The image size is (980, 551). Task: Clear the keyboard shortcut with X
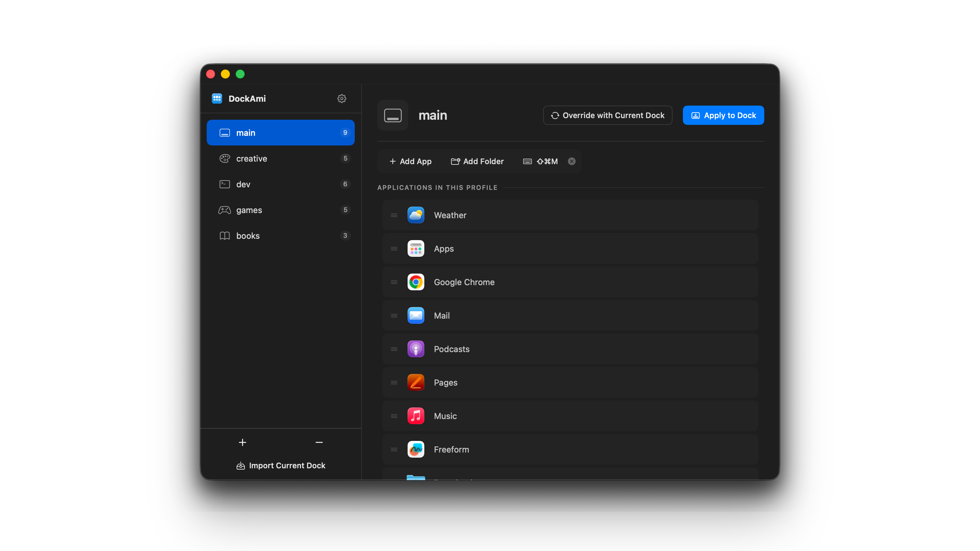571,161
